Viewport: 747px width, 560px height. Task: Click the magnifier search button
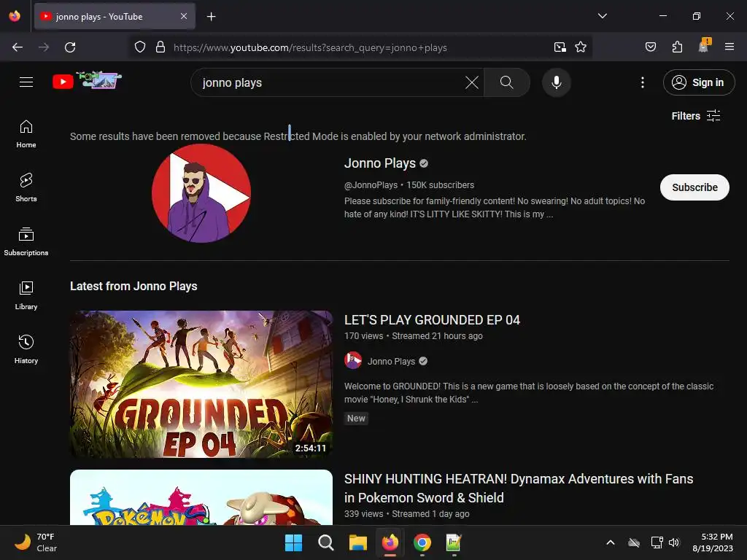point(506,82)
